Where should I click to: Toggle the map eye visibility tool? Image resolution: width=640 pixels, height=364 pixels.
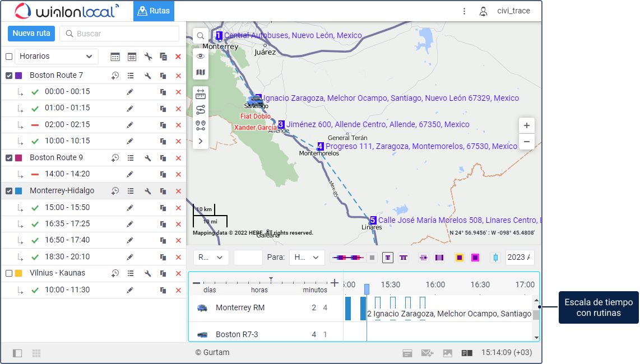click(201, 57)
